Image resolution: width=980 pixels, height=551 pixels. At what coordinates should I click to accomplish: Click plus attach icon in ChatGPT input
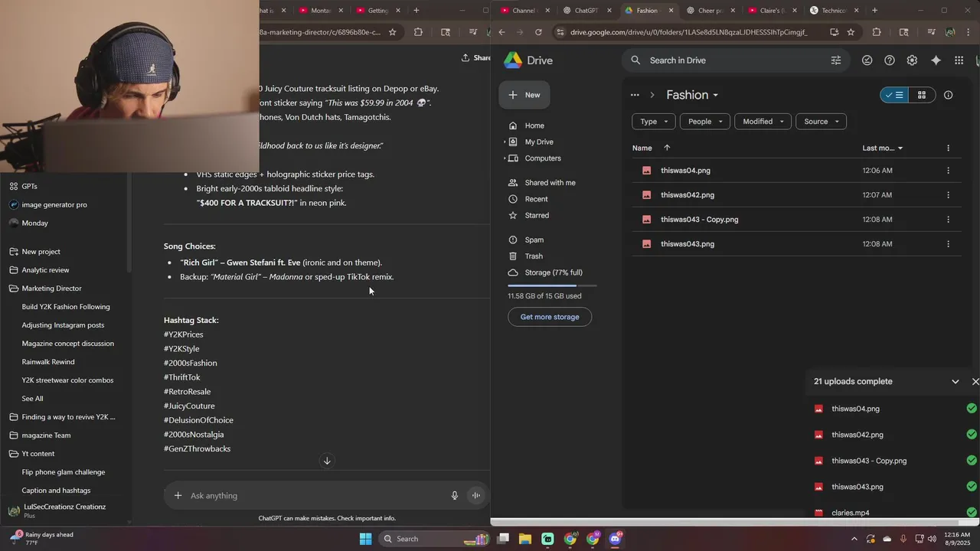[x=178, y=496]
